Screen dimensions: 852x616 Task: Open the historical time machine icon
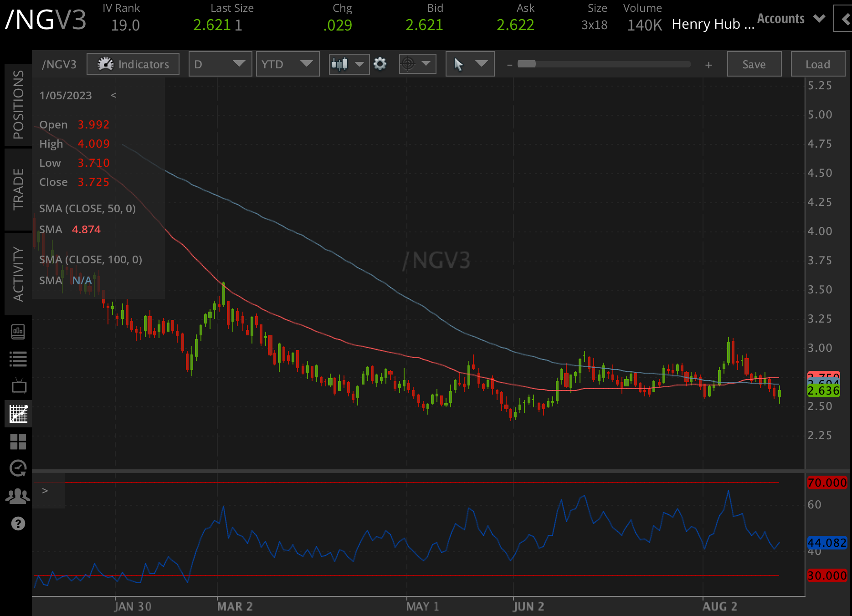(x=18, y=469)
